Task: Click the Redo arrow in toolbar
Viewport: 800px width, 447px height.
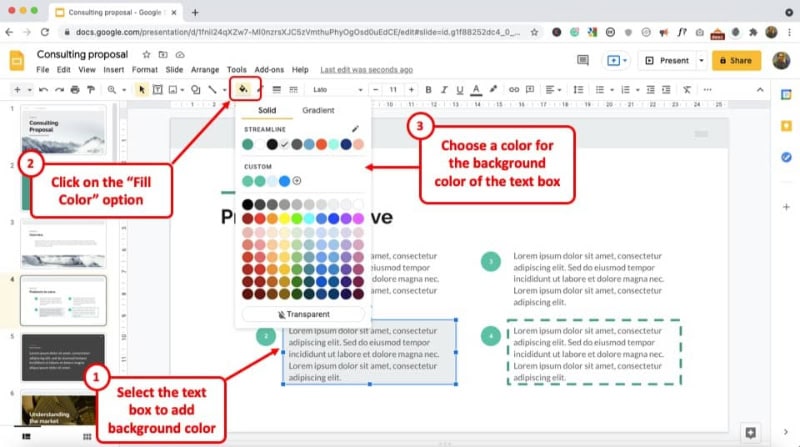Action: [x=59, y=90]
